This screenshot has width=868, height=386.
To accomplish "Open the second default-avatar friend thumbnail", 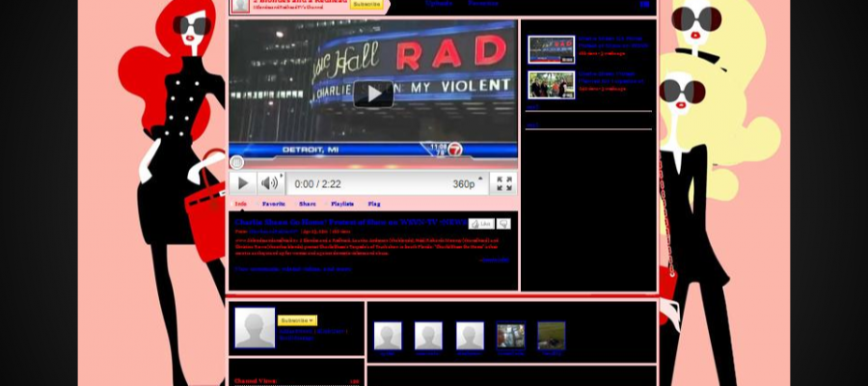I will coord(428,336).
